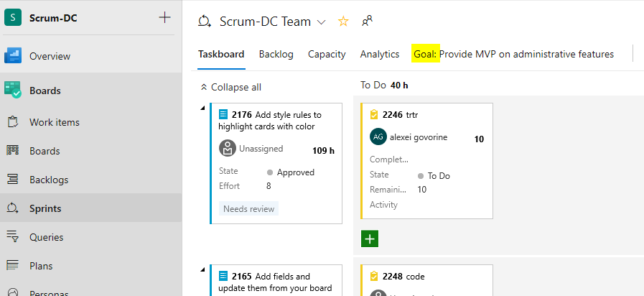Screen dimensions: 644x296
Task: Click the green add task button
Action: click(x=370, y=239)
